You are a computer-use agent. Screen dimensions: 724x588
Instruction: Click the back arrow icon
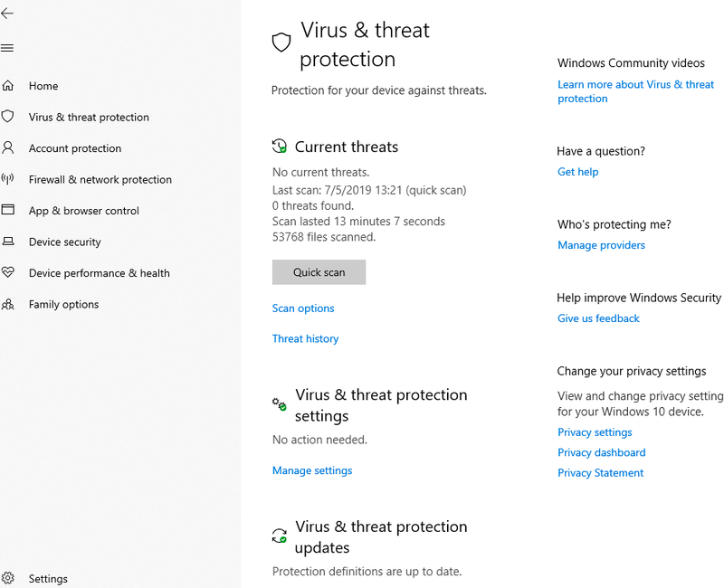click(7, 14)
